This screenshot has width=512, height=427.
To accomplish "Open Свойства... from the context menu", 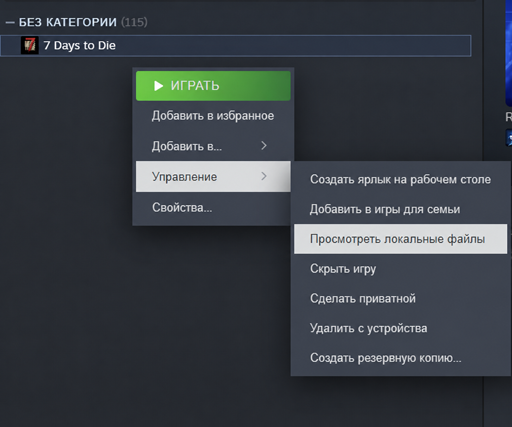I will pyautogui.click(x=213, y=207).
